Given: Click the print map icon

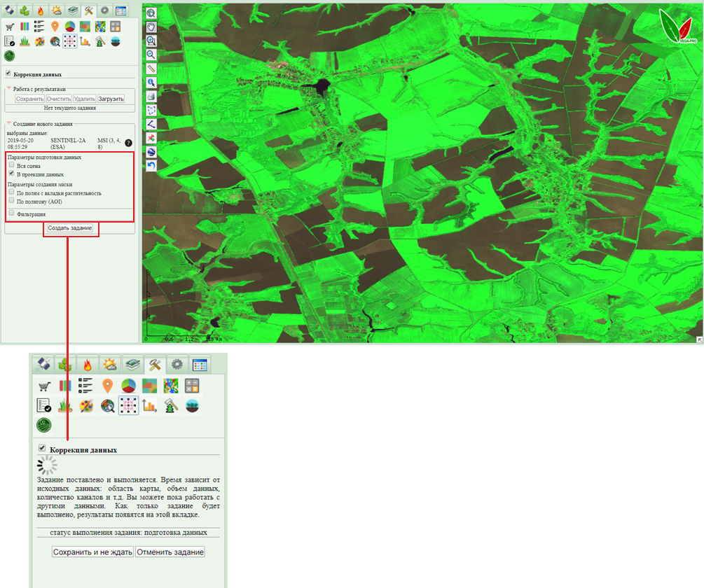Looking at the screenshot, I should (151, 96).
